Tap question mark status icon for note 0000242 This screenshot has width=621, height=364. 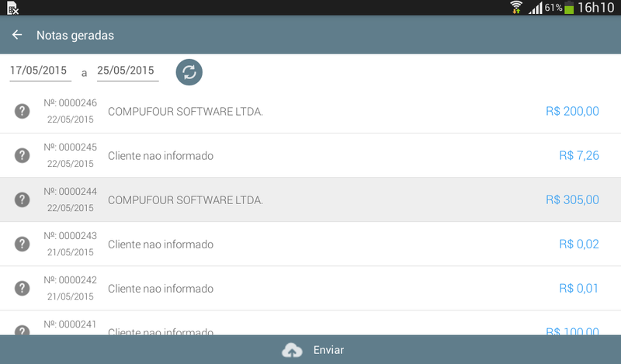point(23,288)
